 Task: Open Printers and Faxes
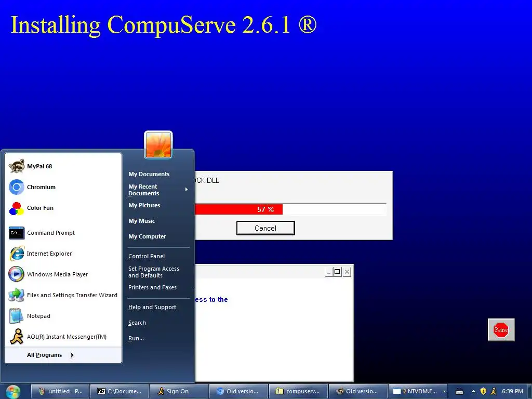152,287
